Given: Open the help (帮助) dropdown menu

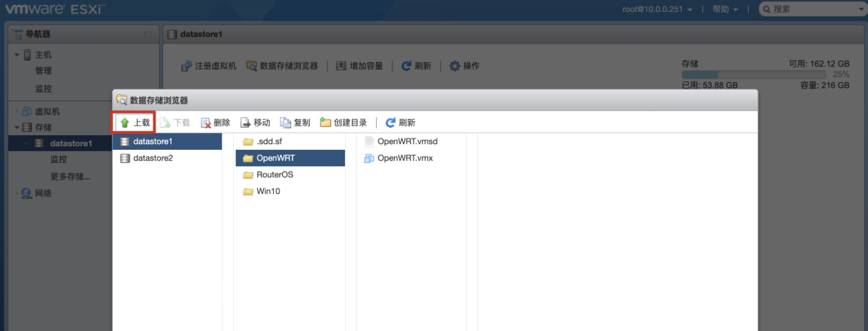Looking at the screenshot, I should [725, 9].
